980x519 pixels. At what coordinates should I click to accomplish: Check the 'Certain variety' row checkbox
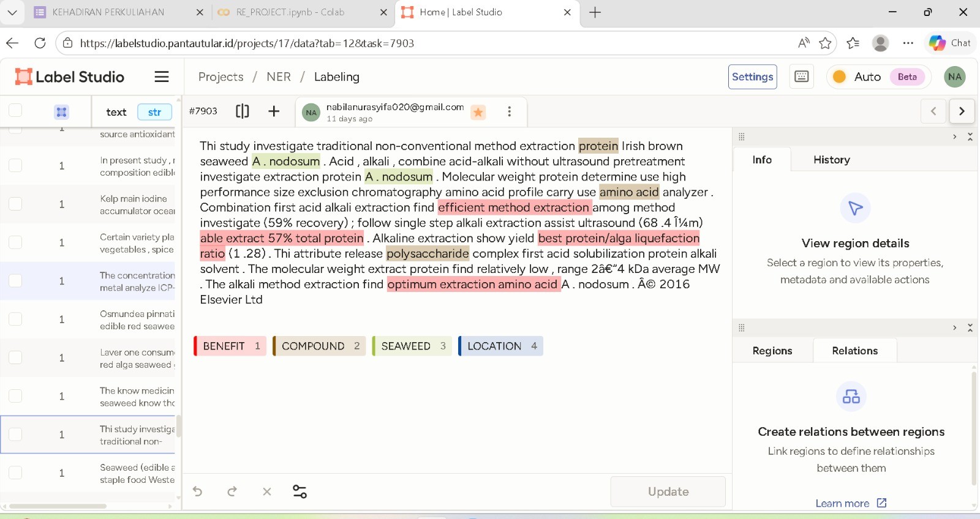[x=15, y=242]
